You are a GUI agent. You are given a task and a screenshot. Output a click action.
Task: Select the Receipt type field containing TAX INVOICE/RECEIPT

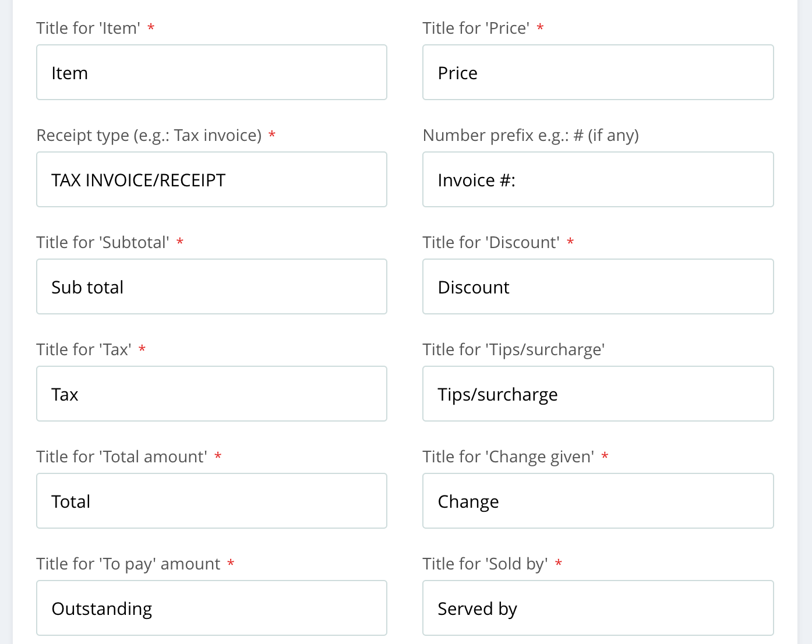tap(211, 179)
